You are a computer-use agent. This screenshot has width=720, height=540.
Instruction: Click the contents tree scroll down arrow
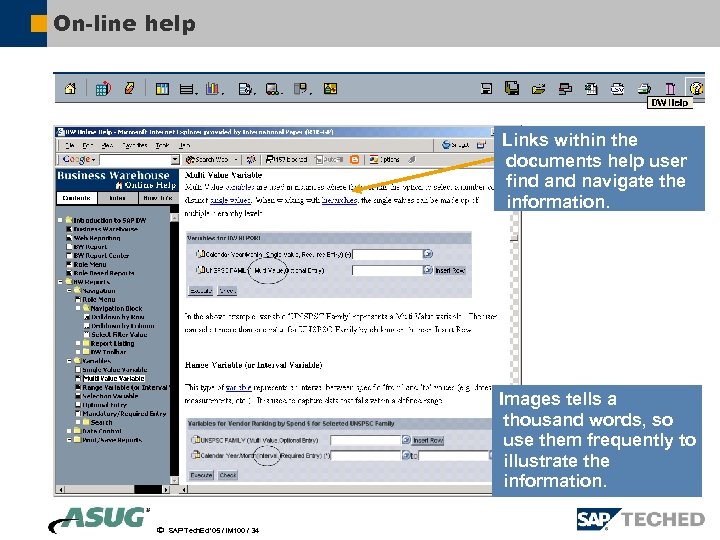coord(174,480)
